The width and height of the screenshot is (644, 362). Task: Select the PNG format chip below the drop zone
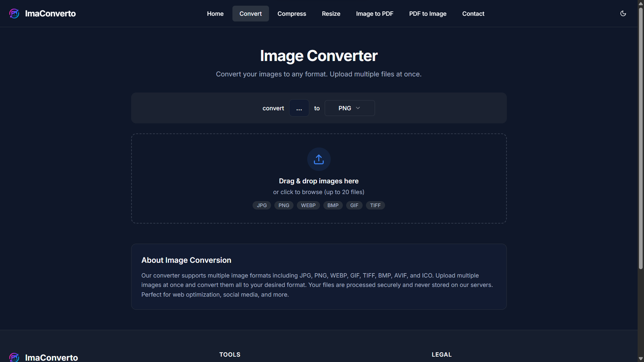point(283,205)
